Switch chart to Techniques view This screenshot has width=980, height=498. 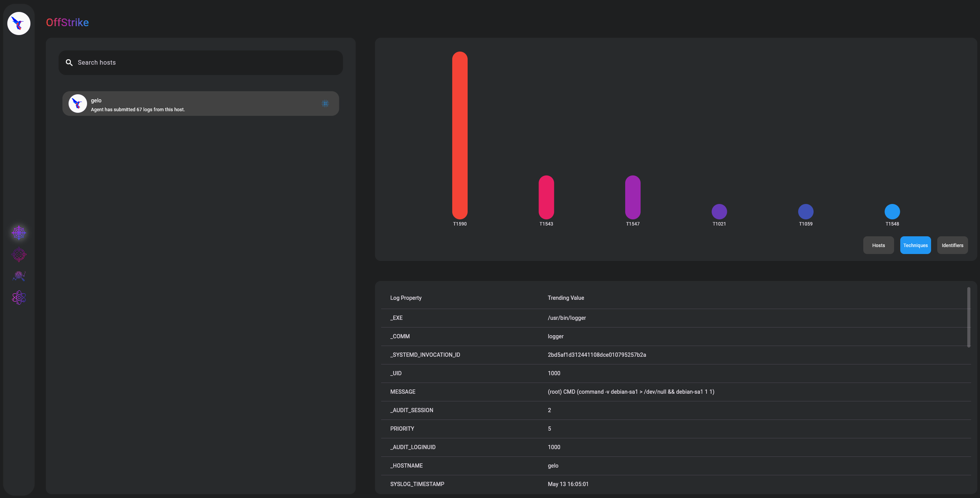tap(915, 245)
